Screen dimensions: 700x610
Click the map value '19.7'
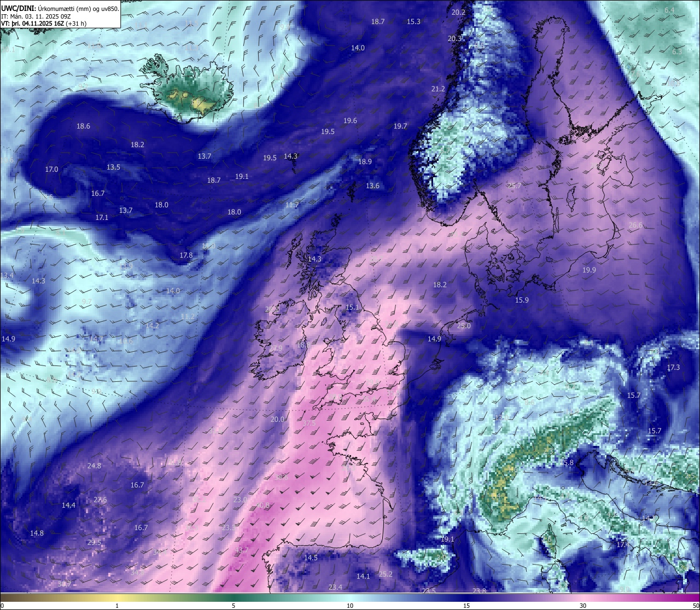point(401,126)
